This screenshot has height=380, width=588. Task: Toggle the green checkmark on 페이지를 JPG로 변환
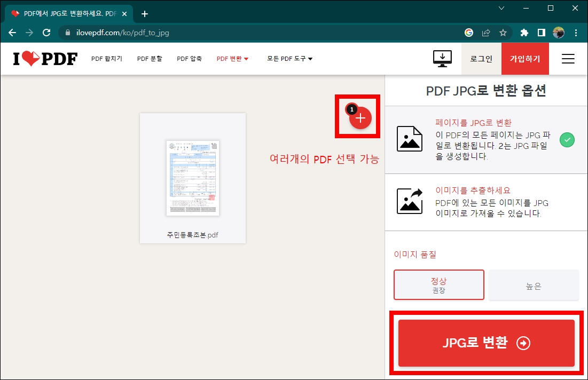click(567, 140)
